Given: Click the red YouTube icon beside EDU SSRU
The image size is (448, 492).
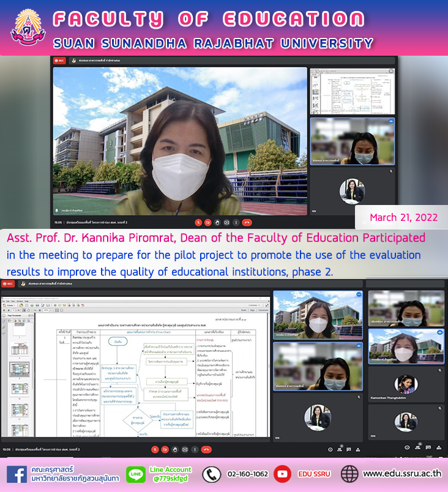Looking at the screenshot, I should pyautogui.click(x=282, y=474).
